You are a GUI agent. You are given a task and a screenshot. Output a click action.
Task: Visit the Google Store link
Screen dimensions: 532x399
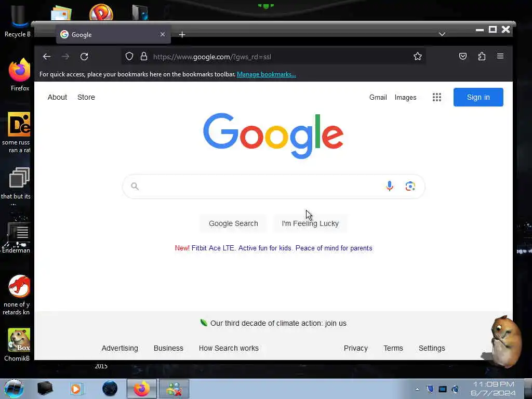[86, 97]
